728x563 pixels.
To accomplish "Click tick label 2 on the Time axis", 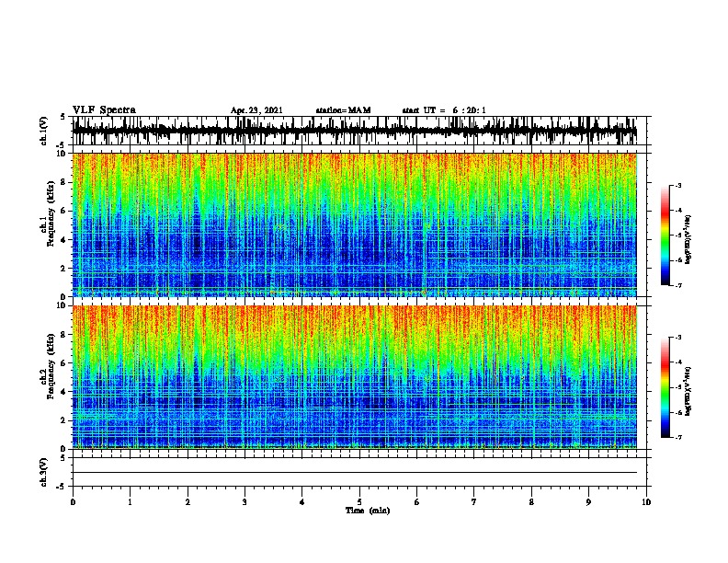I will click(188, 502).
